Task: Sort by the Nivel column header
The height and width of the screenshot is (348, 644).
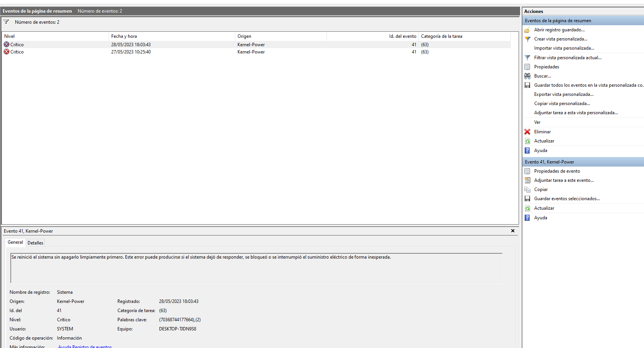Action: [55, 36]
